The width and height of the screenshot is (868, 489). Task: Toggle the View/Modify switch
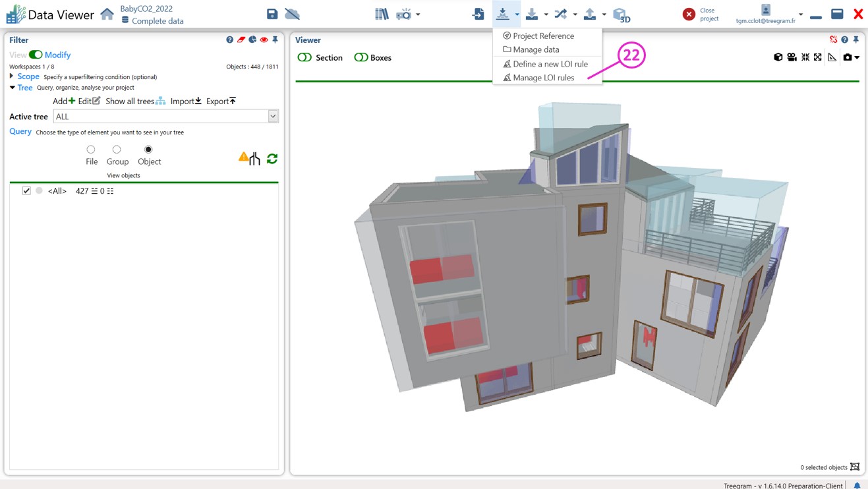36,55
